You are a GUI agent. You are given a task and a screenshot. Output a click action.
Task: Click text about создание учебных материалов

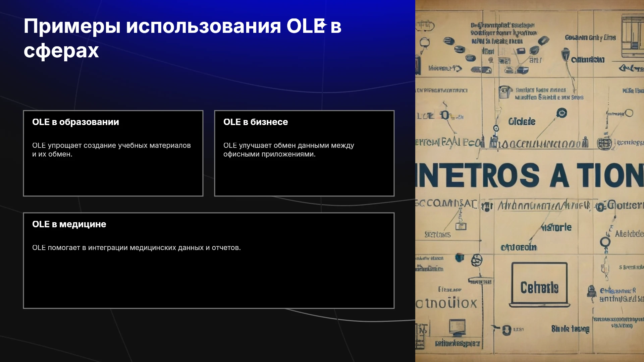tap(111, 150)
